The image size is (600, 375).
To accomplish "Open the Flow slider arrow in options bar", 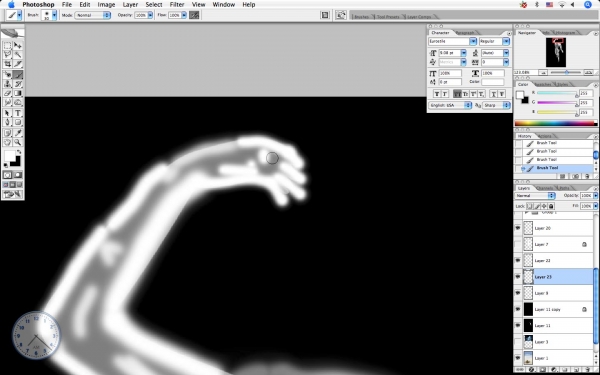I will click(184, 15).
